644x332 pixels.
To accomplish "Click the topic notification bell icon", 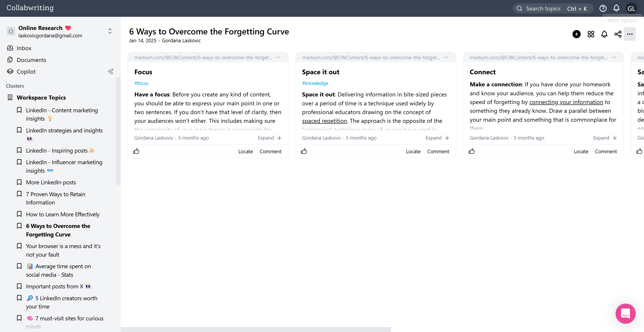I will point(604,34).
